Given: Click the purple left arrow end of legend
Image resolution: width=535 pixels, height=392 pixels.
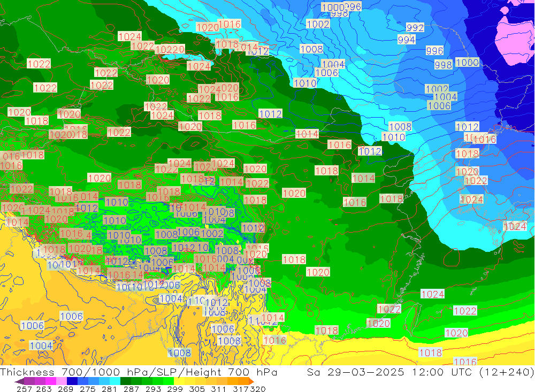Looking at the screenshot, I should (x=19, y=381).
